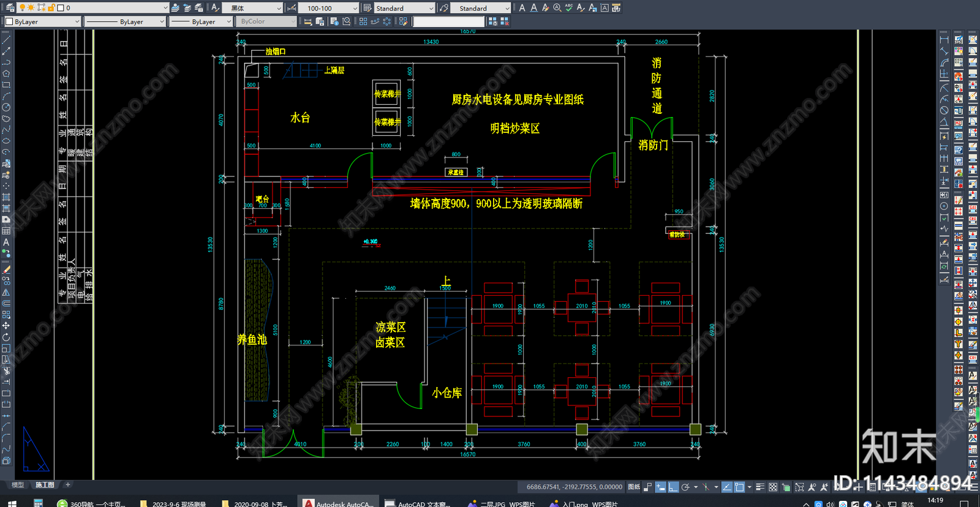Switch to the 施工图 layout tab
The image size is (980, 507).
click(45, 485)
